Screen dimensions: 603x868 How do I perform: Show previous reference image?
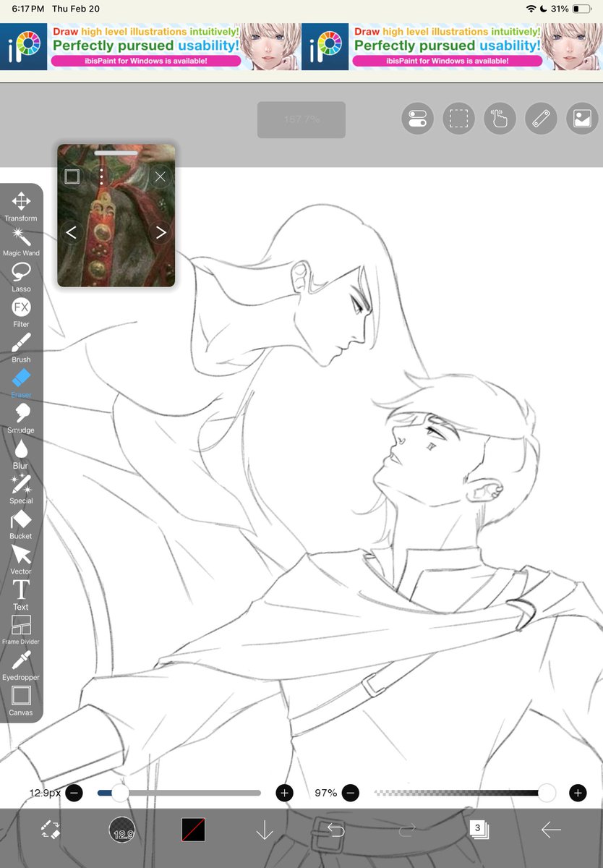pos(71,232)
